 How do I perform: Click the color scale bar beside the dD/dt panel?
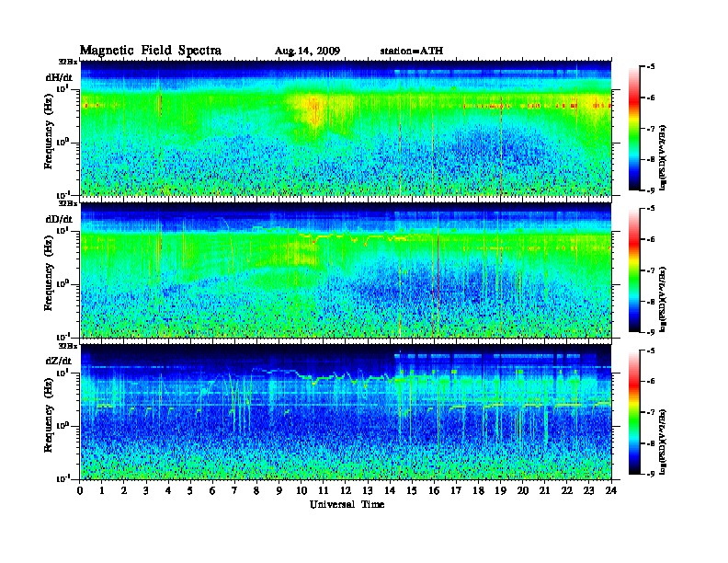[x=634, y=270]
